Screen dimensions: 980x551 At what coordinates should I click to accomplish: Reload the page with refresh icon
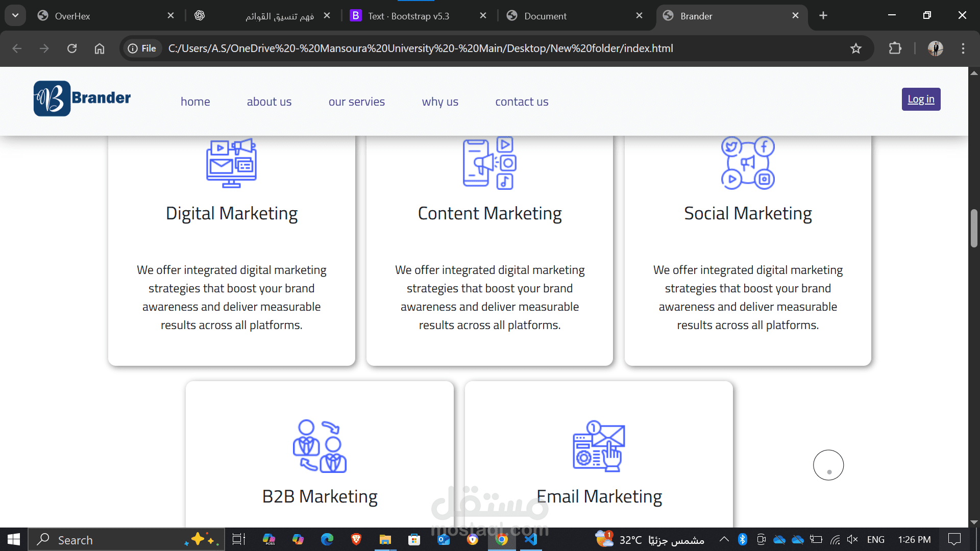72,48
